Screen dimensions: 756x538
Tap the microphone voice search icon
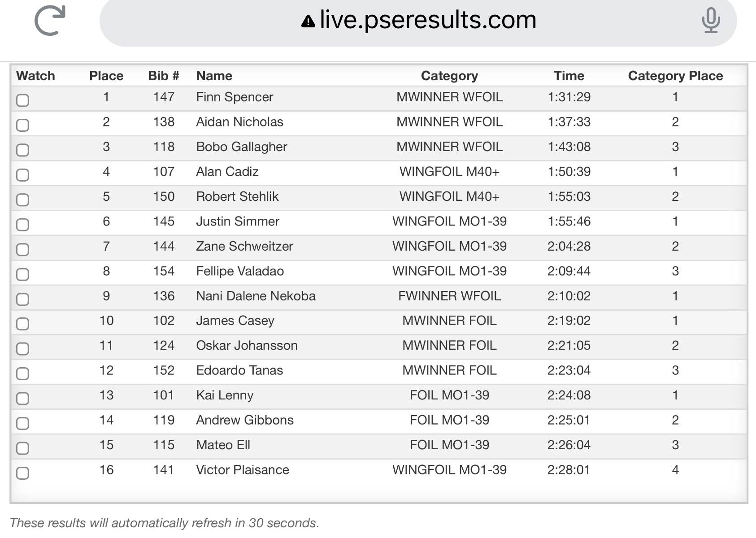tap(711, 21)
